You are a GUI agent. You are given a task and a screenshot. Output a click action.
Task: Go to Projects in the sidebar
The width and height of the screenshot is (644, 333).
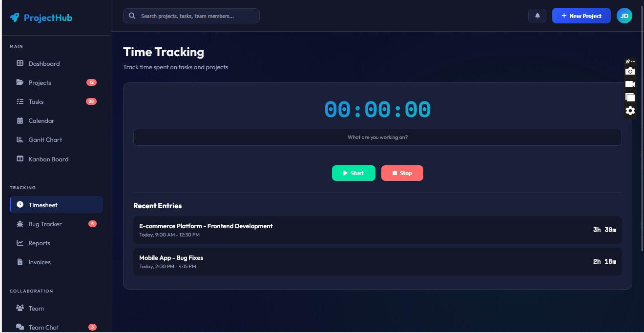pyautogui.click(x=40, y=83)
